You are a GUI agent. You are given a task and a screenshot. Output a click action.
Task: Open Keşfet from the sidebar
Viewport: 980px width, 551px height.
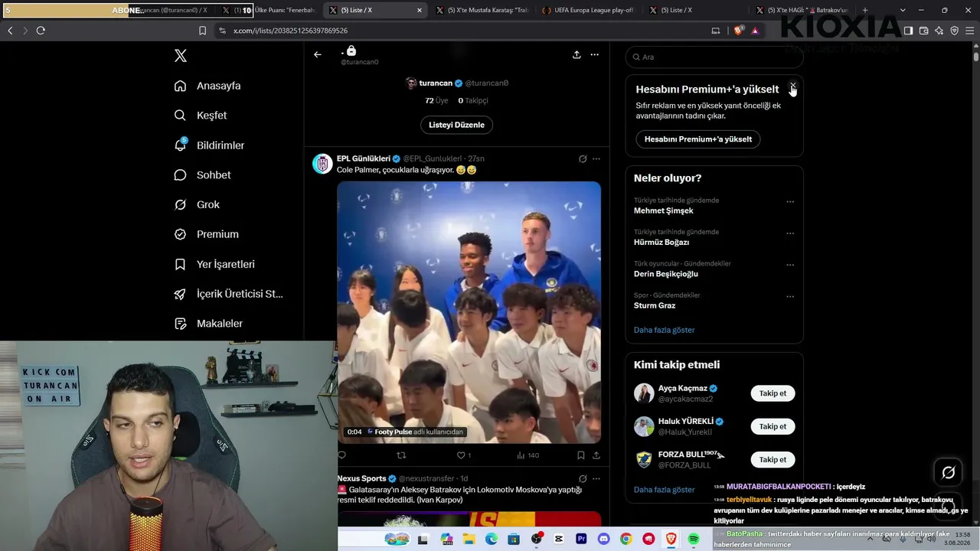[201, 116]
